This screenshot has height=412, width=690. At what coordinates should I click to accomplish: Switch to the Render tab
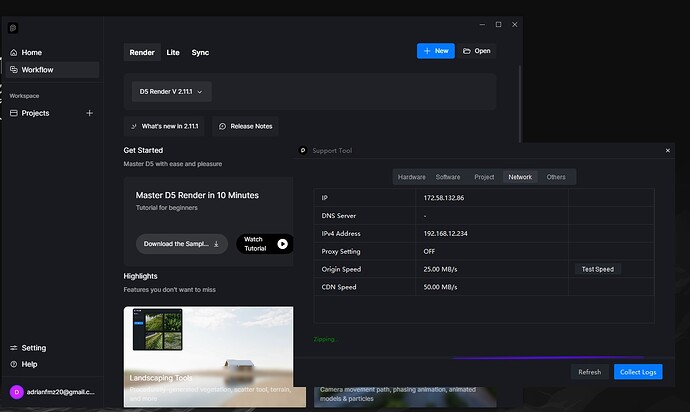coord(142,52)
